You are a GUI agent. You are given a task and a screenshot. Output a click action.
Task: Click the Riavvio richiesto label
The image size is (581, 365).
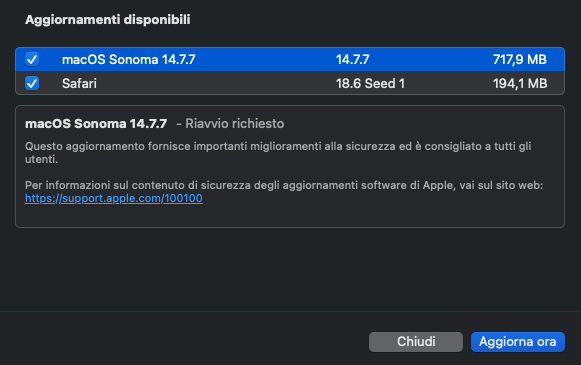(x=235, y=124)
